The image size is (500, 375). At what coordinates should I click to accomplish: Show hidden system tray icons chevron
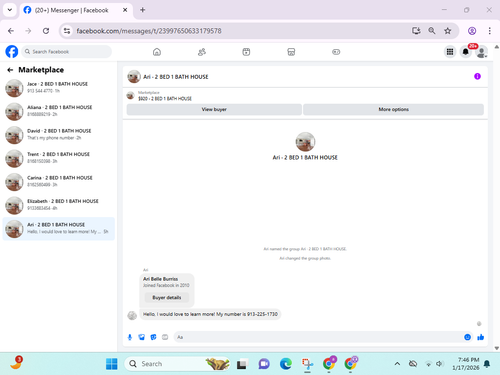(x=397, y=364)
